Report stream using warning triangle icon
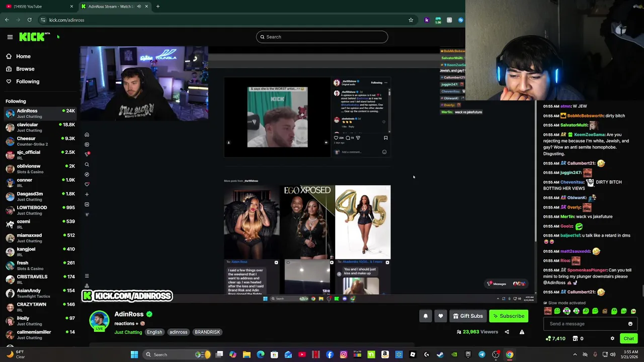The height and width of the screenshot is (362, 644). tap(522, 332)
